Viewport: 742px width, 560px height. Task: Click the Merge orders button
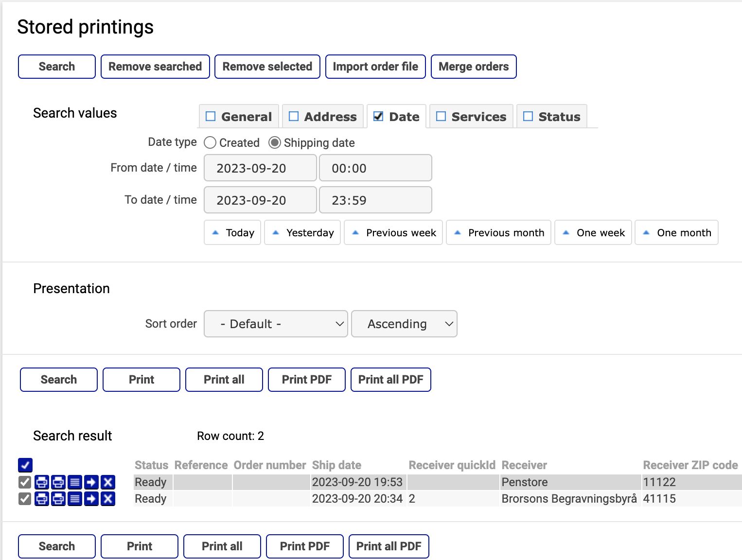pos(474,67)
